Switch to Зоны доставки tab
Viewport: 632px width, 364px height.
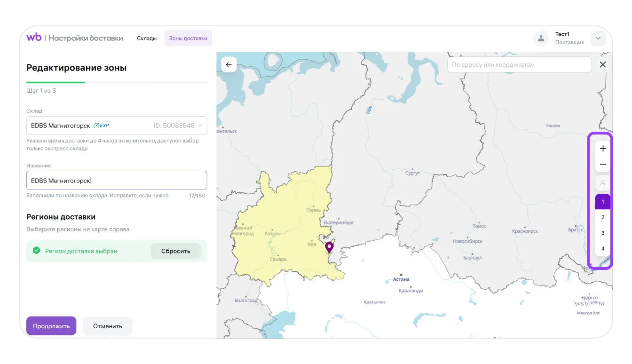188,39
